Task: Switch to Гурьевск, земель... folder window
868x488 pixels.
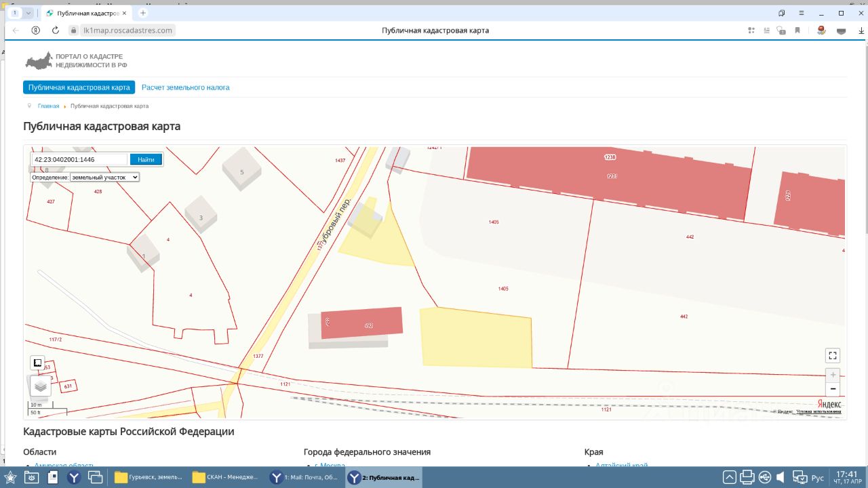Action: pyautogui.click(x=148, y=477)
